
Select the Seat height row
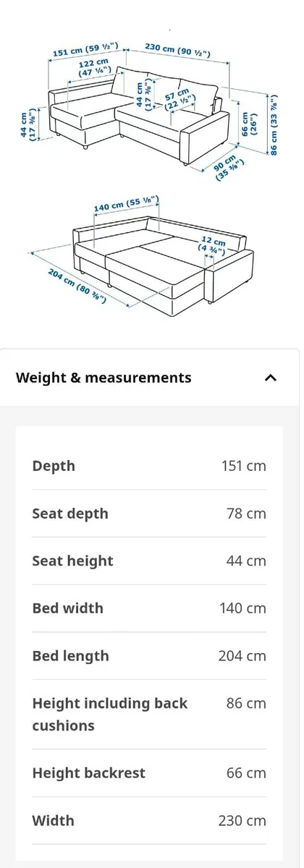tap(149, 561)
